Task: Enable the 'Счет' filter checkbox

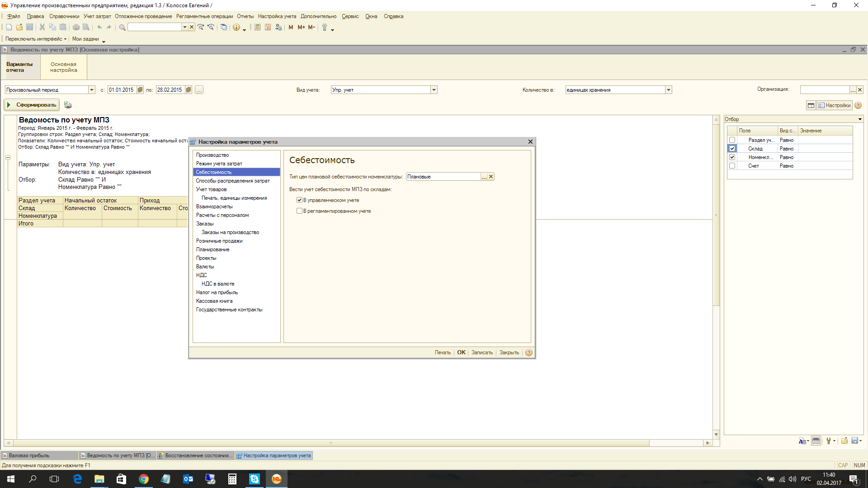Action: (x=732, y=166)
